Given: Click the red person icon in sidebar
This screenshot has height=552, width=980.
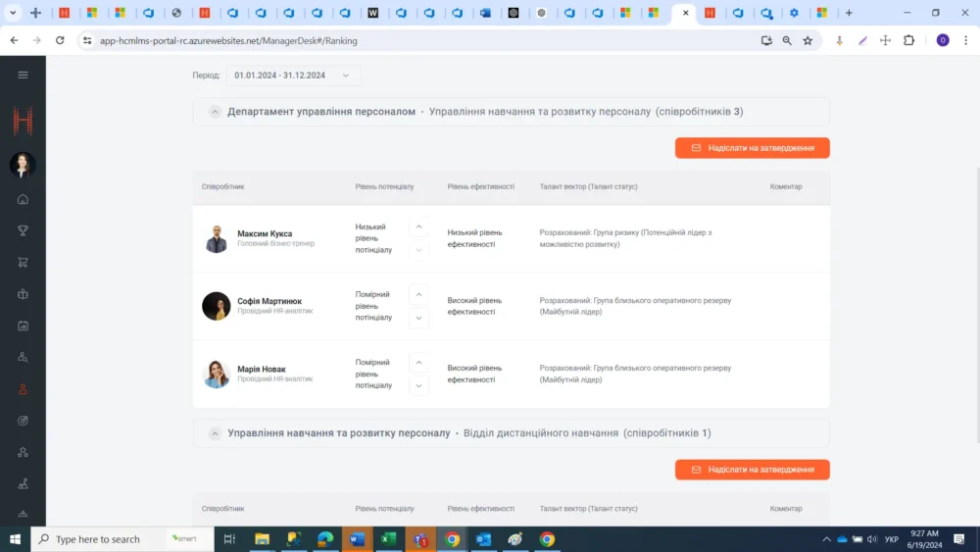Looking at the screenshot, I should click(23, 389).
